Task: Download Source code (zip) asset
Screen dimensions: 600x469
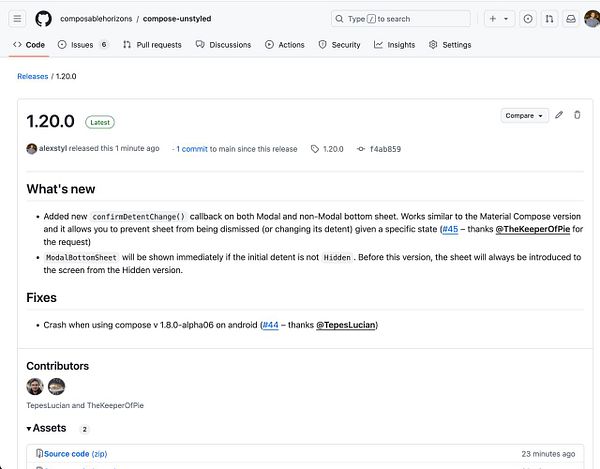Action: 75,454
